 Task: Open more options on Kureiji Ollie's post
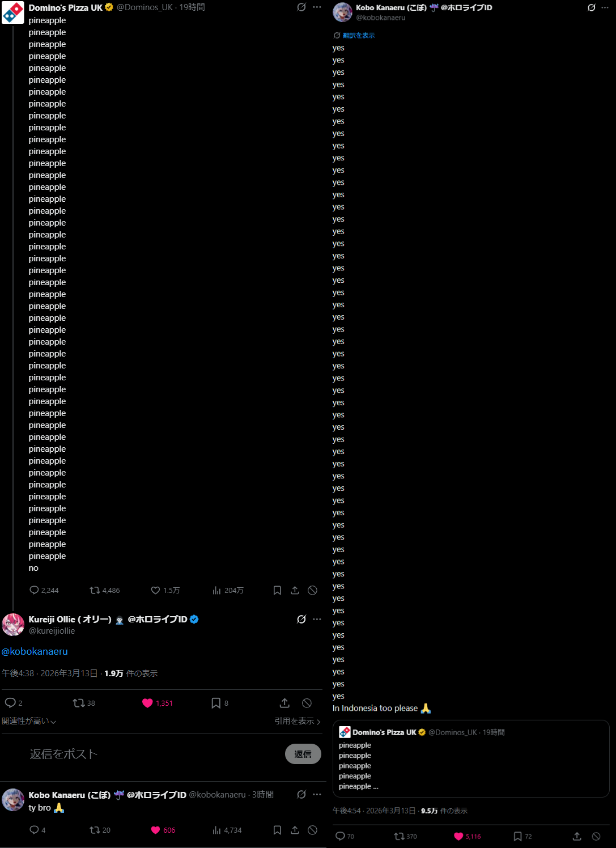click(x=317, y=619)
